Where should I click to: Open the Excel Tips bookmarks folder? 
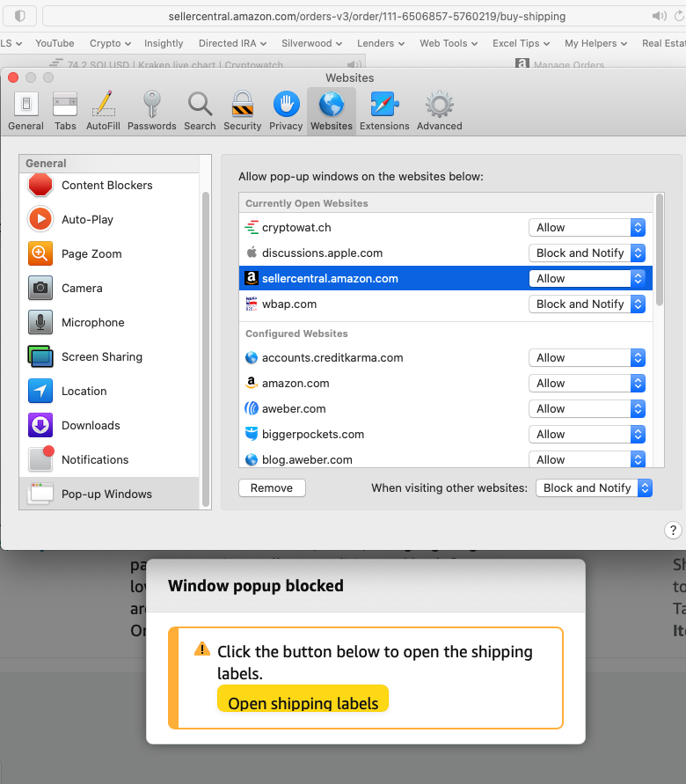click(521, 43)
